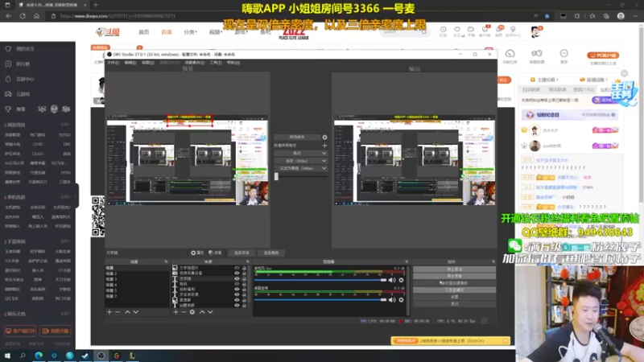Open OBS 帮助 Help menu

pyautogui.click(x=233, y=63)
